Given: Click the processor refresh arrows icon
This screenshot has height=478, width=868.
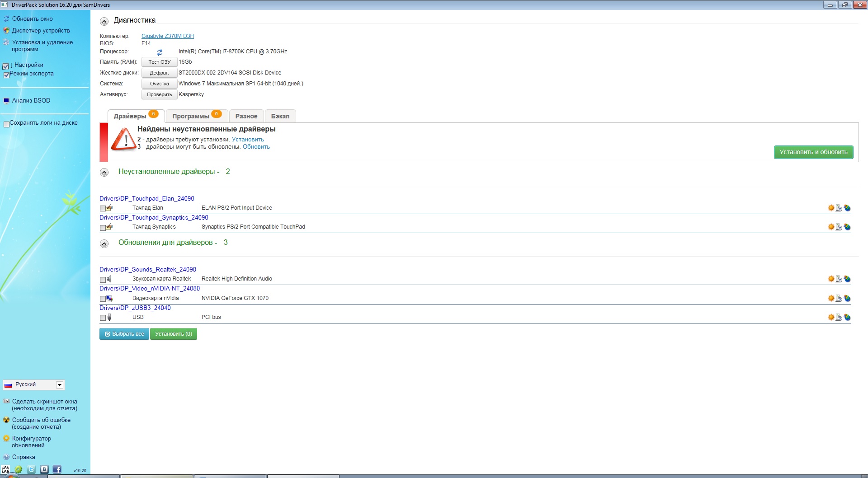Looking at the screenshot, I should coord(160,52).
